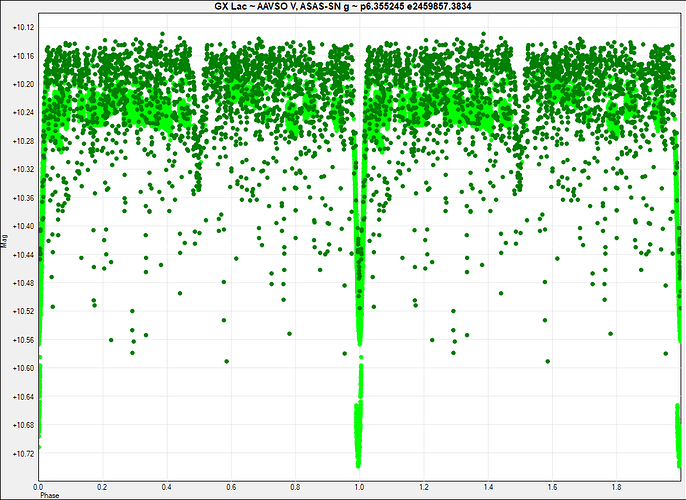Click the 0.4 phase tick label
Screen dimensions: 686x500
[167, 484]
